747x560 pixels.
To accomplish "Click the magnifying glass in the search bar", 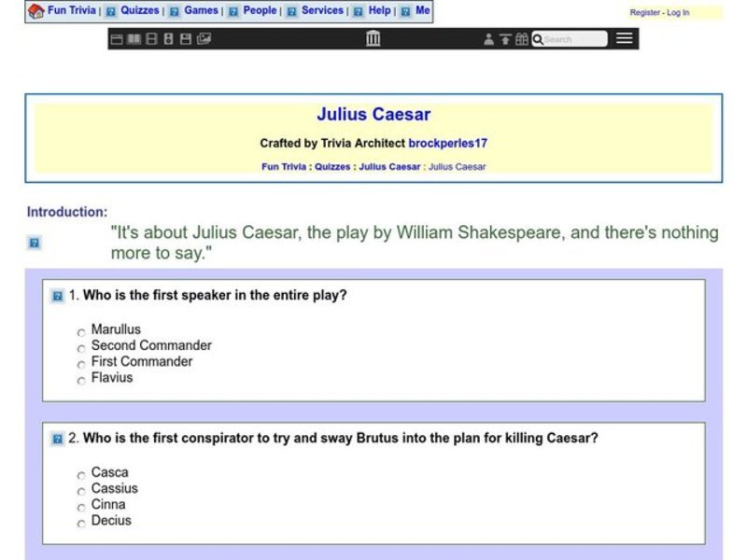I will point(537,39).
